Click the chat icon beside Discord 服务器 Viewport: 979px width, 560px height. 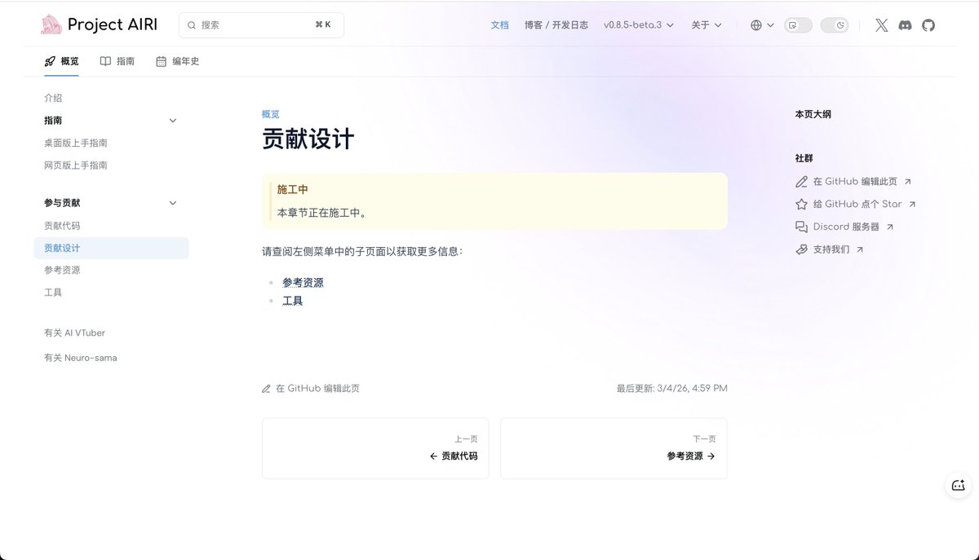(801, 227)
